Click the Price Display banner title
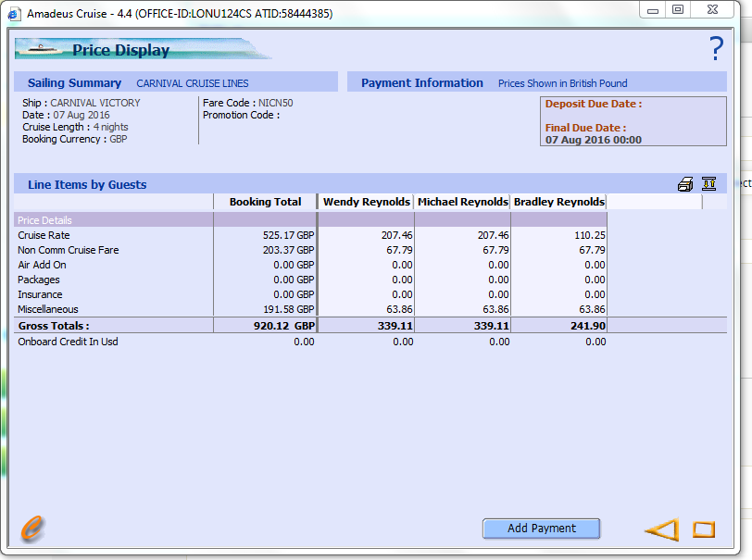 (120, 50)
